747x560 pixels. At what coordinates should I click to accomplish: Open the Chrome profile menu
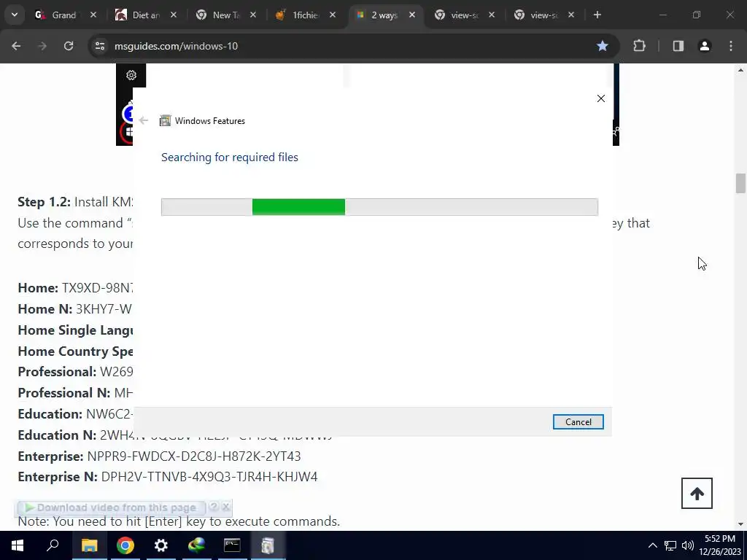pos(705,46)
